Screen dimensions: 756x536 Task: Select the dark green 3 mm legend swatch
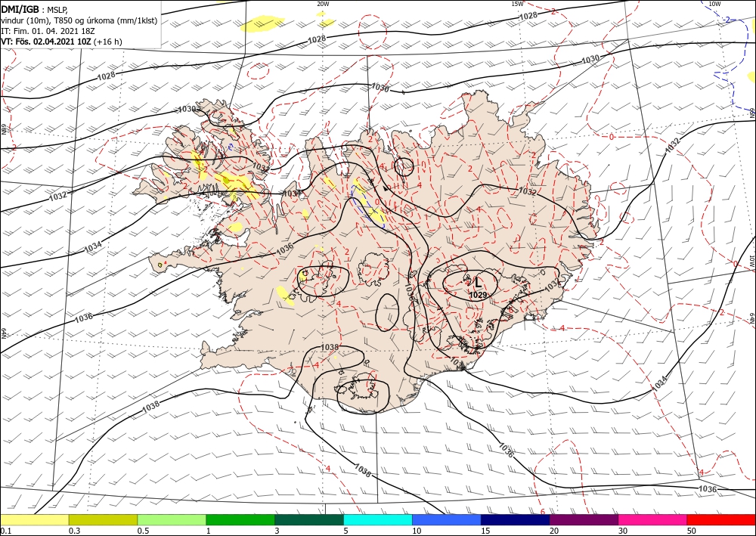coord(309,519)
